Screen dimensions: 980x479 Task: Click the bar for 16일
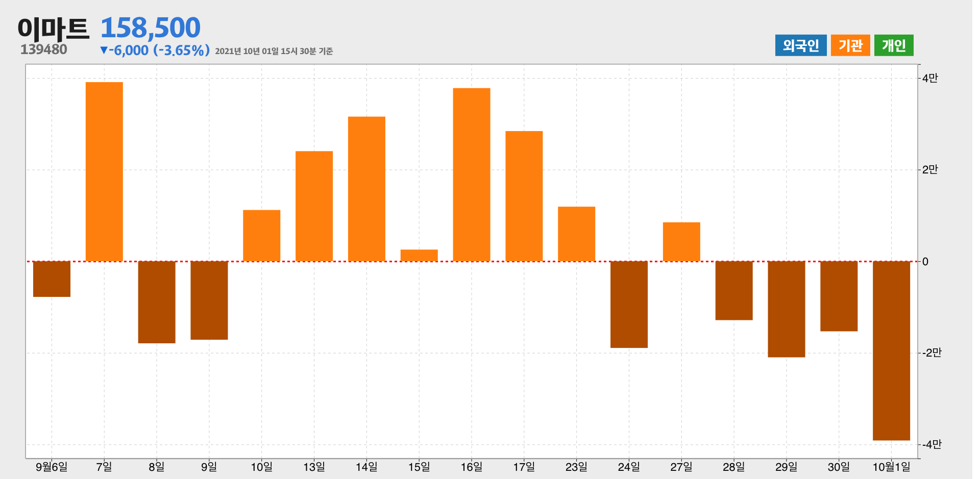pyautogui.click(x=472, y=174)
